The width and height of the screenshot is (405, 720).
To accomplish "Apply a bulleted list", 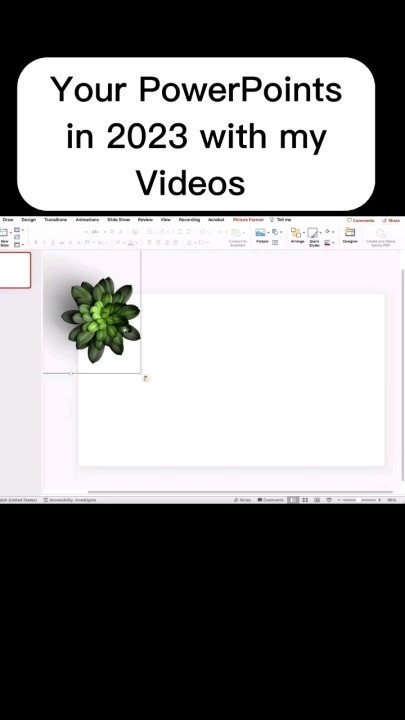I will [151, 232].
